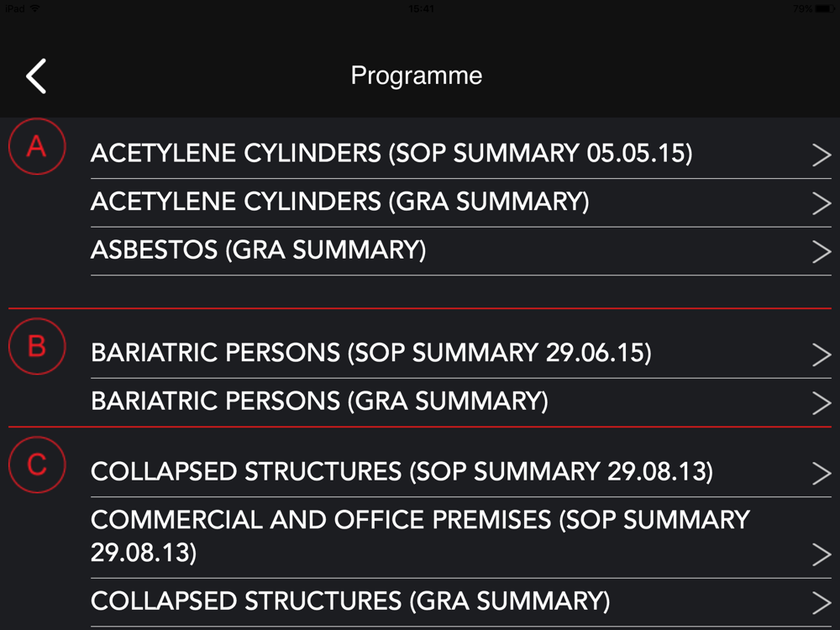Tap the Programme title in header

(x=417, y=76)
